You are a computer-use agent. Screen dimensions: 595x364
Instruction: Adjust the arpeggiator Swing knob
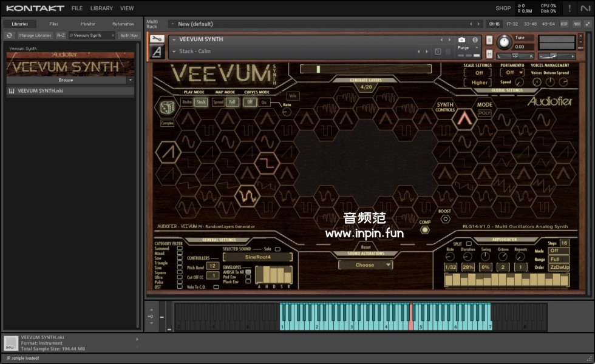tap(485, 257)
